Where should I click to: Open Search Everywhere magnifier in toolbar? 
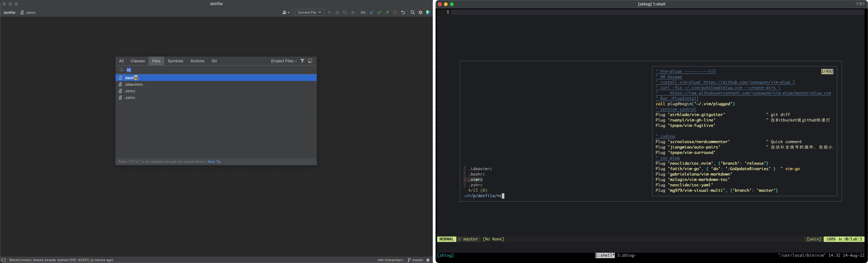click(413, 12)
